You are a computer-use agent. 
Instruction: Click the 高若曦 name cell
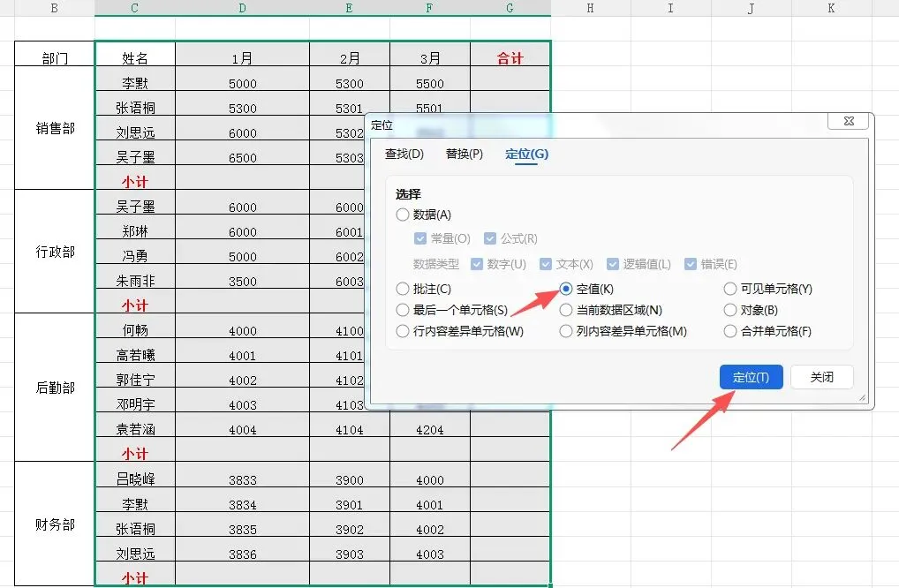(135, 351)
